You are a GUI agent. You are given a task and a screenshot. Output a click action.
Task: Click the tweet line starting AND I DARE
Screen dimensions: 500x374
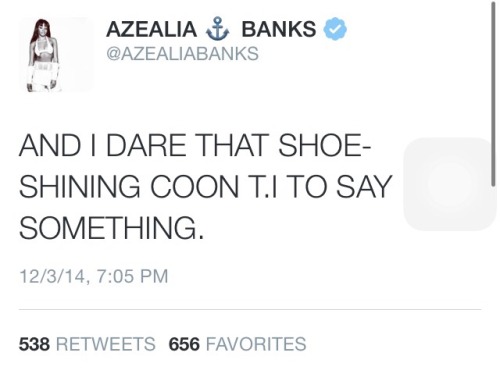pos(195,145)
